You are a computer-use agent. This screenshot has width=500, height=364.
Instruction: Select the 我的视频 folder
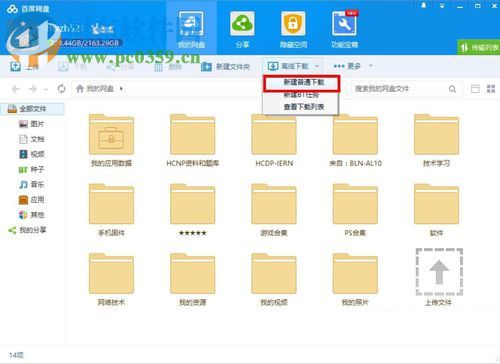pyautogui.click(x=274, y=279)
